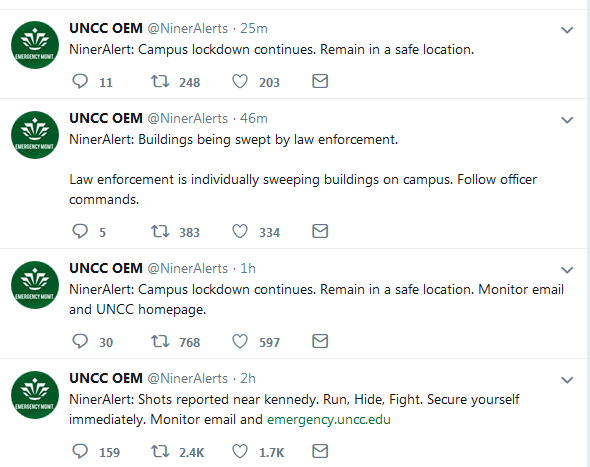This screenshot has height=467, width=590.
Task: Open @NinerAlerts handle on the 46m tweet
Action: pyautogui.click(x=187, y=118)
